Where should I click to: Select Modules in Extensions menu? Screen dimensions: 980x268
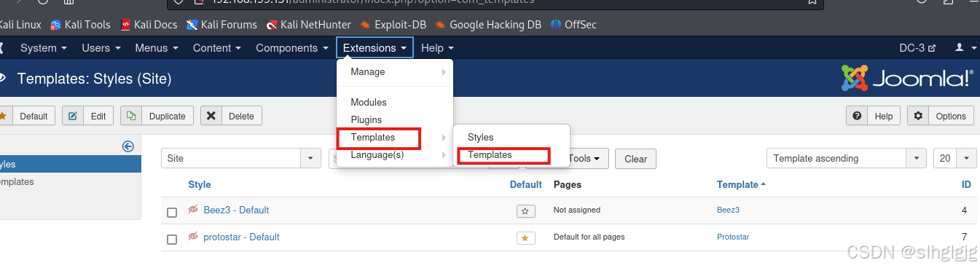point(395,103)
